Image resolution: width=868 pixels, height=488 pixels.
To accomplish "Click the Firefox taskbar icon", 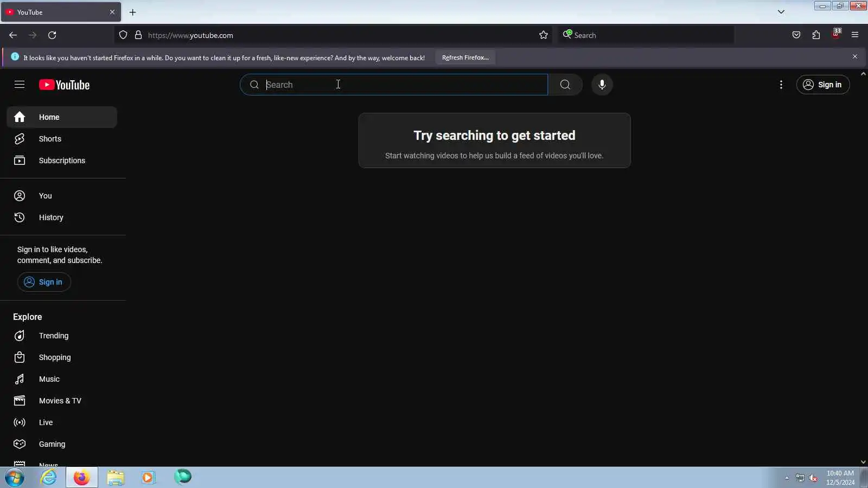I will (82, 478).
